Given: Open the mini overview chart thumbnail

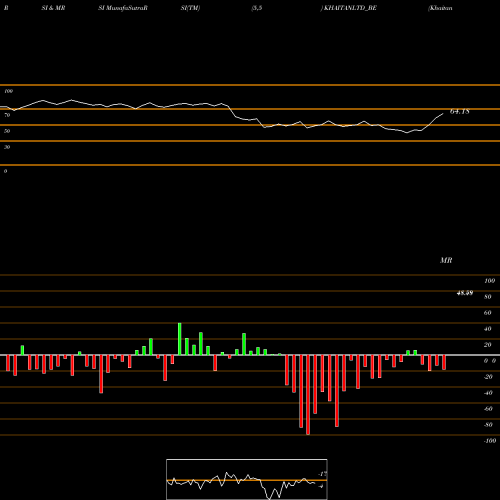Looking at the screenshot, I should click(x=247, y=479).
